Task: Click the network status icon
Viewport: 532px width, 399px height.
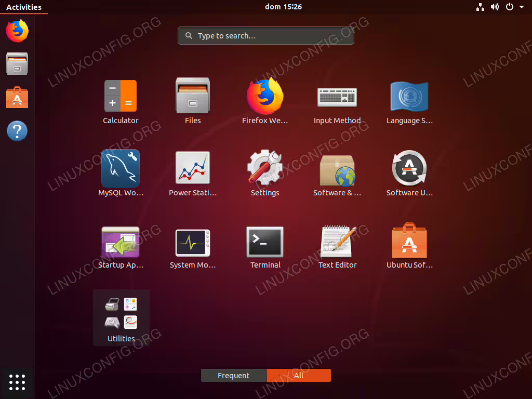Action: click(480, 7)
